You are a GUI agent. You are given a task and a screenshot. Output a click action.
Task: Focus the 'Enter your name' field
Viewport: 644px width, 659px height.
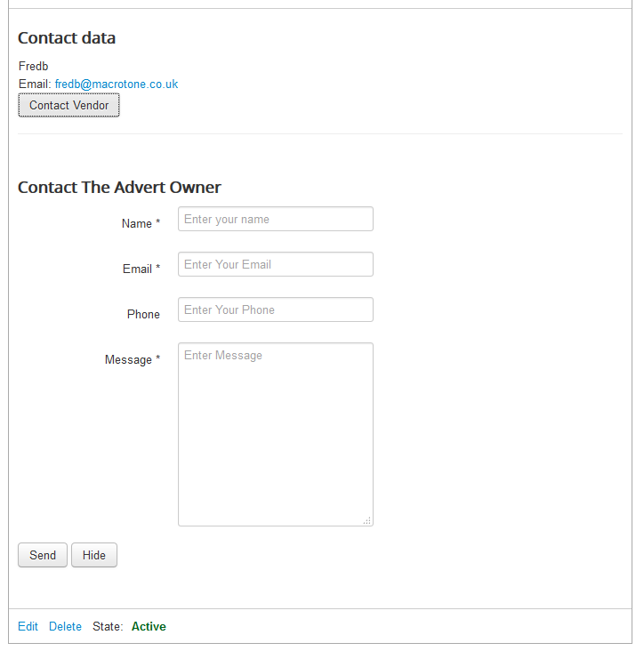(x=275, y=220)
